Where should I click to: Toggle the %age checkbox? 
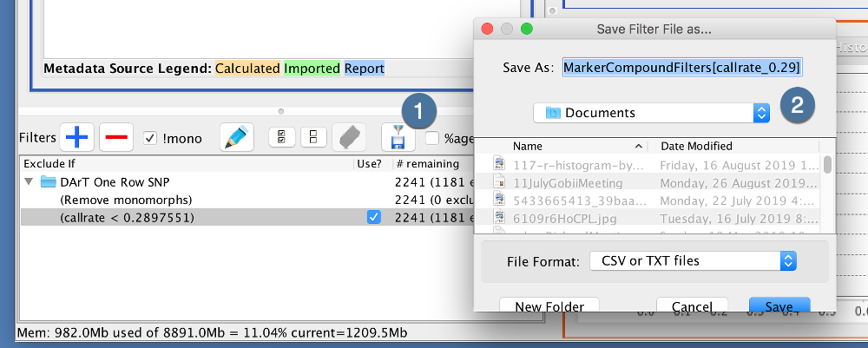point(432,138)
